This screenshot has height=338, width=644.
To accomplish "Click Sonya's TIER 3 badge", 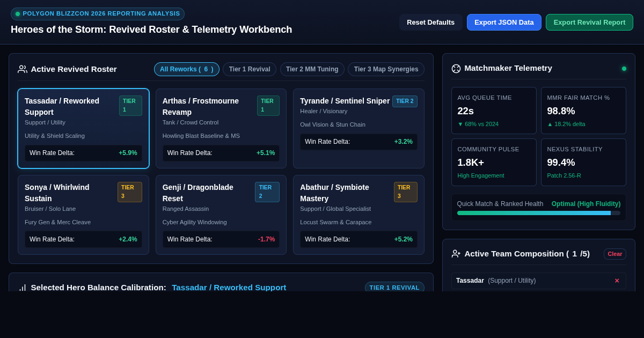I will click(x=130, y=192).
